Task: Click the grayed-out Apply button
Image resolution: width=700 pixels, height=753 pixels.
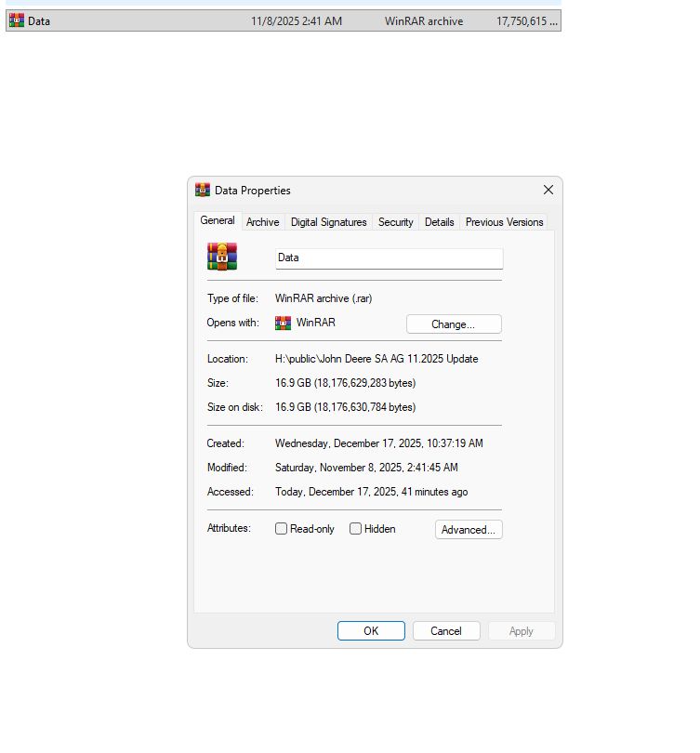Action: pyautogui.click(x=522, y=630)
